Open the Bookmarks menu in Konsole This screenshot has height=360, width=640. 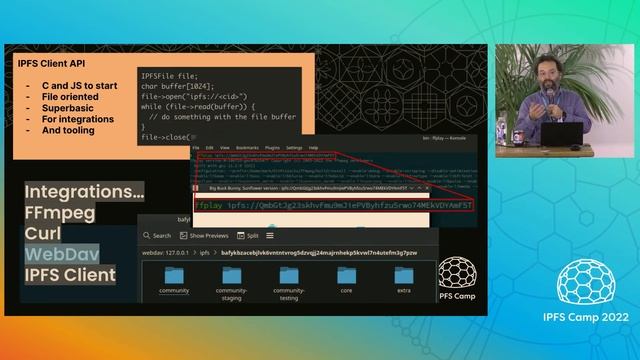point(247,148)
